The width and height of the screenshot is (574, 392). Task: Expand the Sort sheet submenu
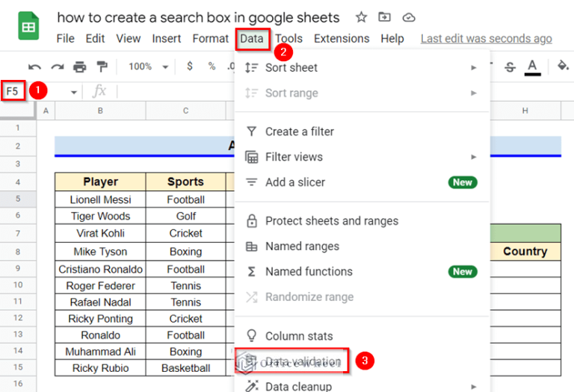coord(362,68)
